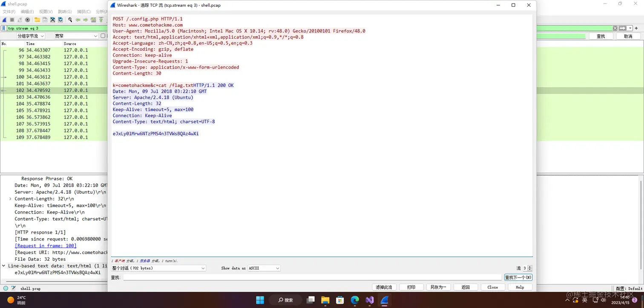Screen dimensions: 644x308
Task: Open Windows Start menu
Action: point(260,300)
